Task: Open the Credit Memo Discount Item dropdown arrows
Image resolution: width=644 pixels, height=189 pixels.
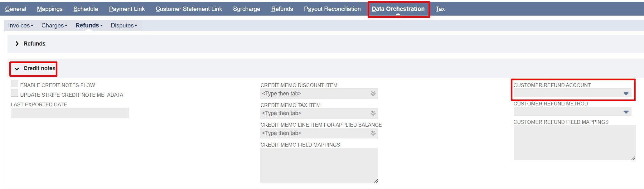Action: click(373, 94)
